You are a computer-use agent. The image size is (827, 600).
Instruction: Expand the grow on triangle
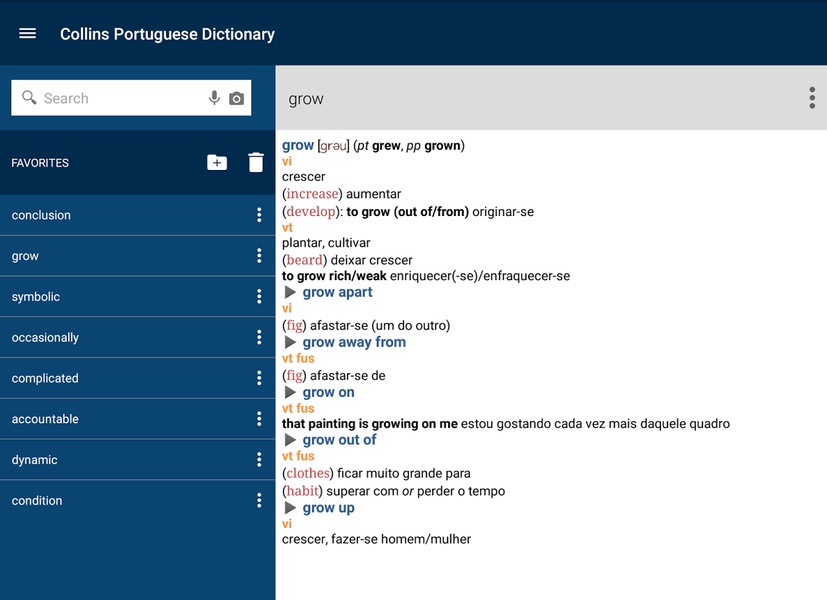tap(290, 392)
